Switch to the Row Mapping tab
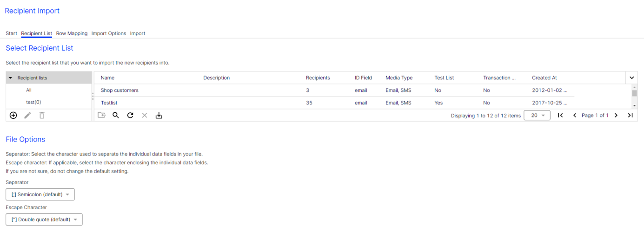644x232 pixels. [72, 33]
